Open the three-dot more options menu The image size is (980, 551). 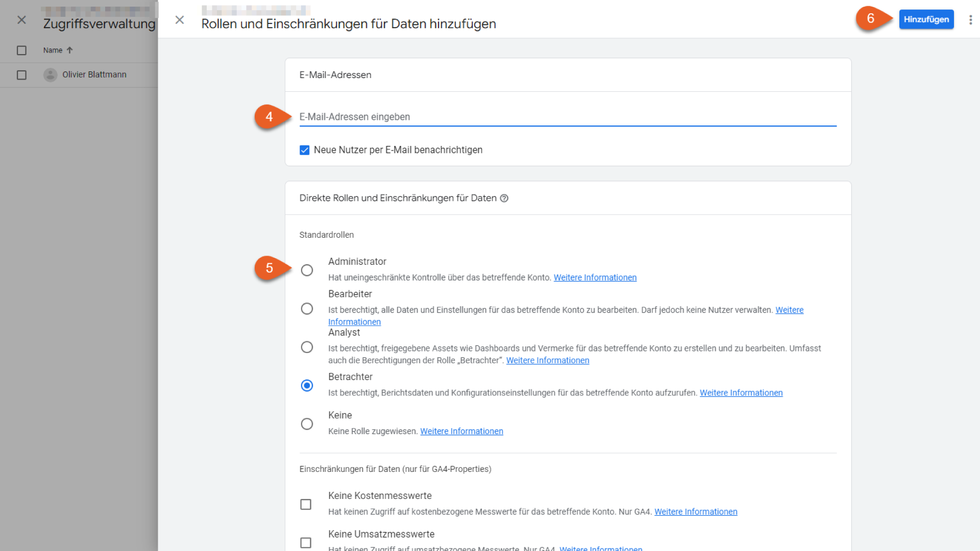(x=970, y=19)
